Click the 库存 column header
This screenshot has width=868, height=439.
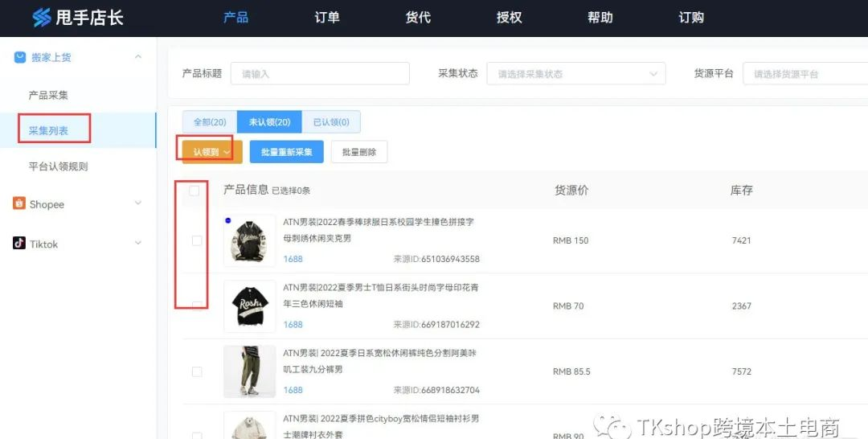[x=741, y=191]
